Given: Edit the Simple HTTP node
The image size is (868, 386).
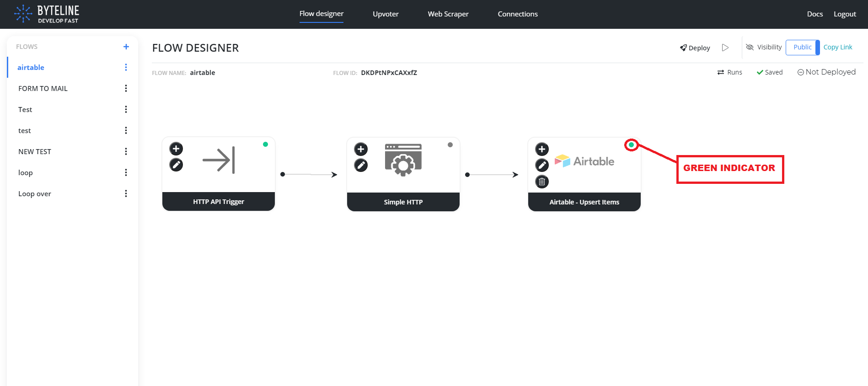Looking at the screenshot, I should [361, 165].
